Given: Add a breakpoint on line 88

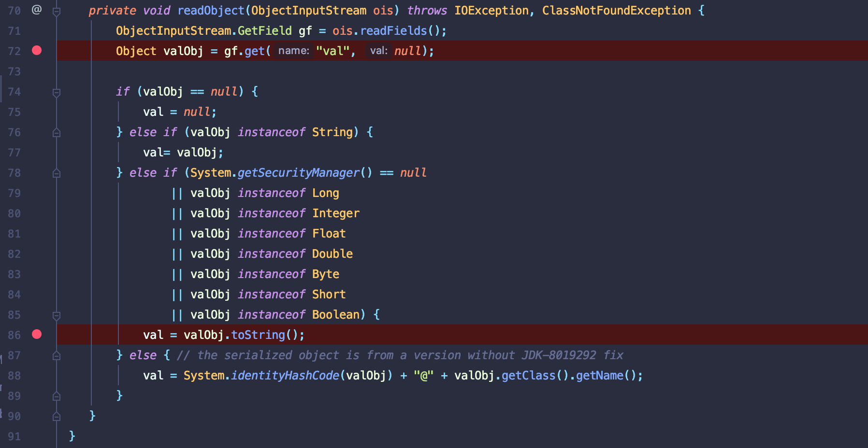Looking at the screenshot, I should 37,376.
